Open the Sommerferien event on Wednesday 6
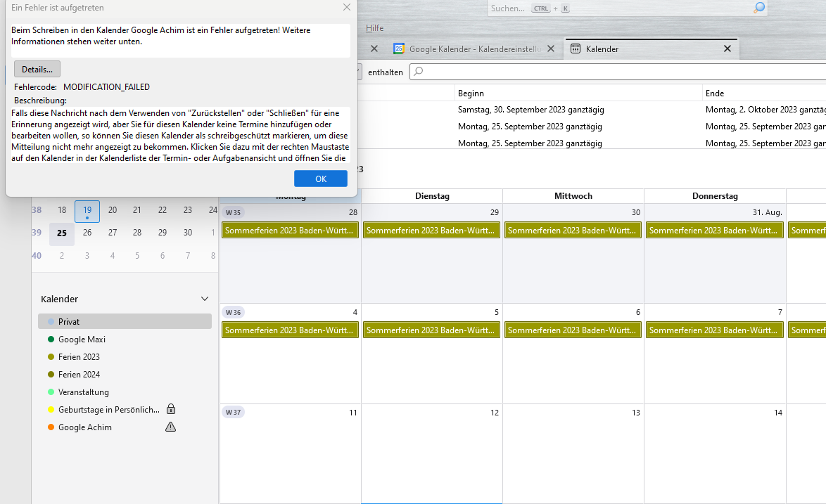The width and height of the screenshot is (826, 504). (573, 330)
